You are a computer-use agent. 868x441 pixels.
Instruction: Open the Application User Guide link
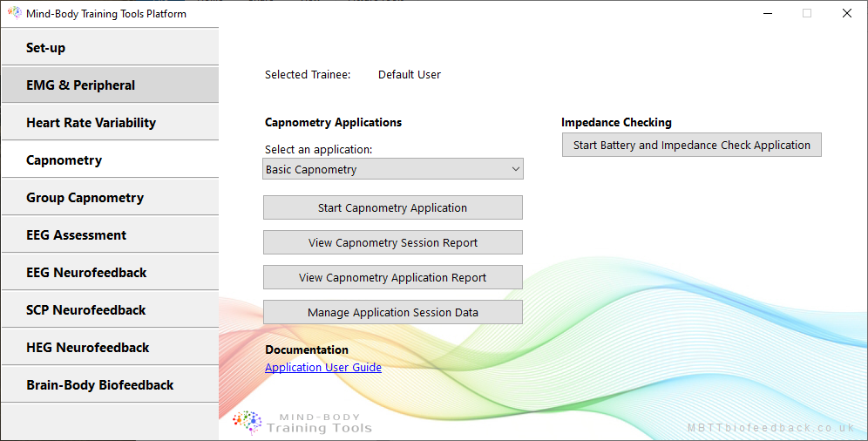[x=323, y=368]
